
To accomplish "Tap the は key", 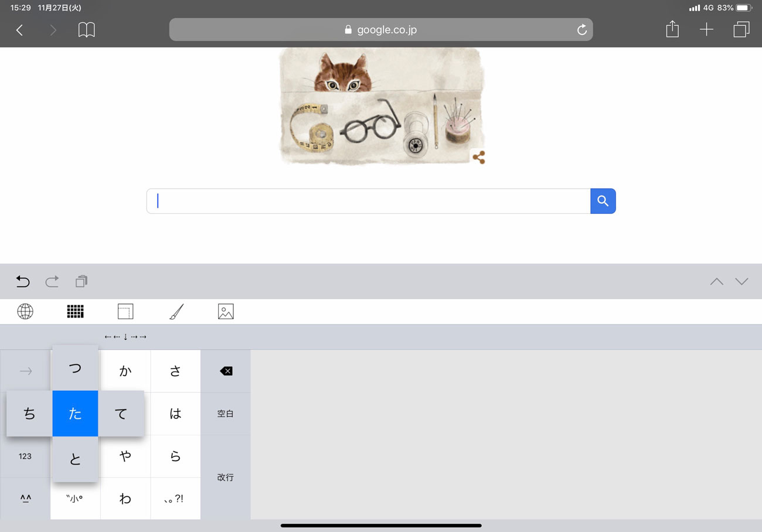I will [175, 414].
